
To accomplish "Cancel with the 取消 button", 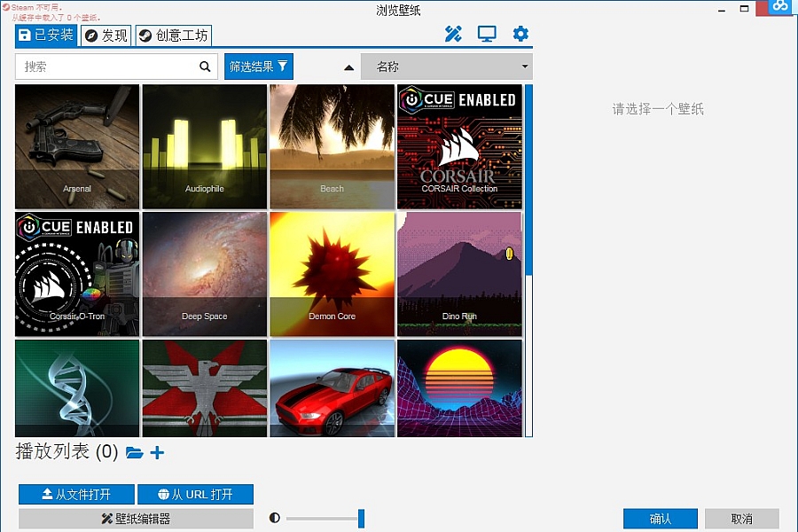I will pos(742,518).
